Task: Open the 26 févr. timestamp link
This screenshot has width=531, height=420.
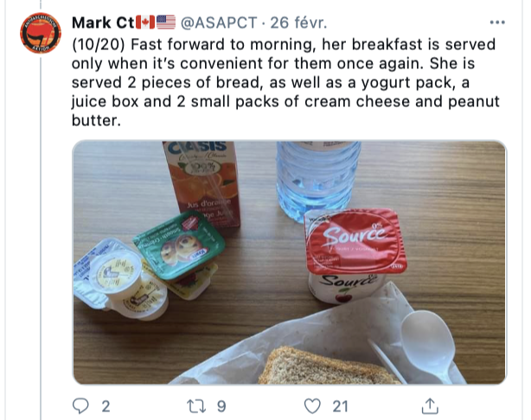Action: pyautogui.click(x=298, y=22)
